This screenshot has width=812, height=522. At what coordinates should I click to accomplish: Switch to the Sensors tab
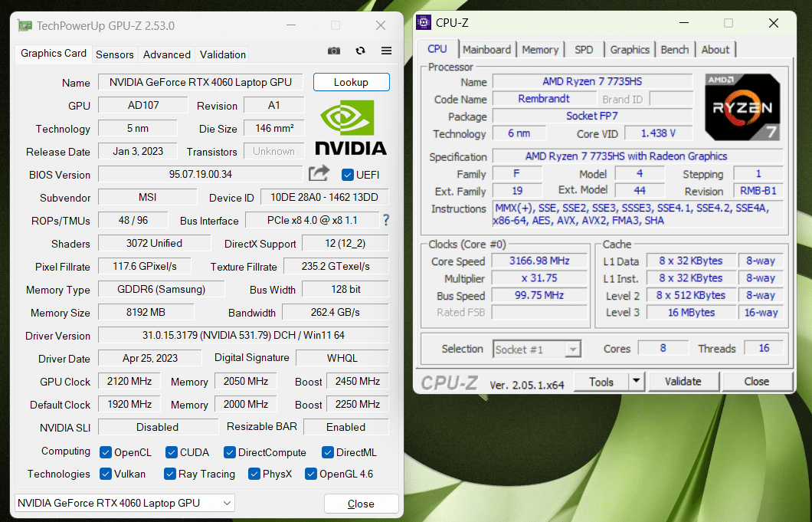pyautogui.click(x=115, y=54)
